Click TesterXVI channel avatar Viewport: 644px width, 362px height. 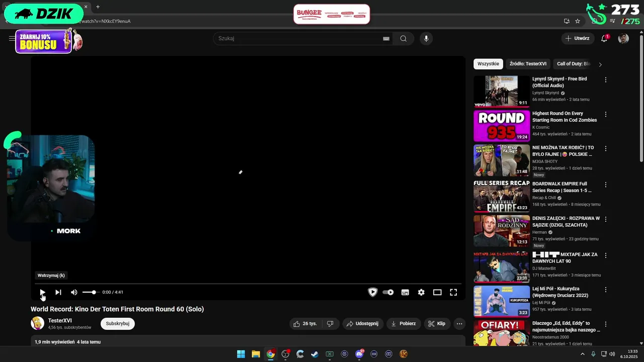pos(38,323)
